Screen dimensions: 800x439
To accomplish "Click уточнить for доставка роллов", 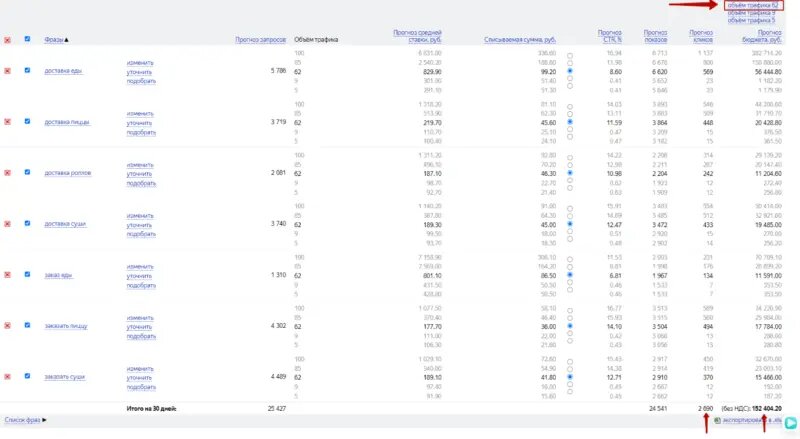I will point(139,174).
